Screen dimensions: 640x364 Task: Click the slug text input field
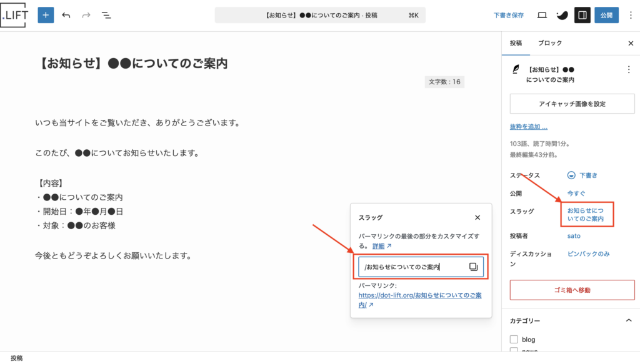click(412, 267)
